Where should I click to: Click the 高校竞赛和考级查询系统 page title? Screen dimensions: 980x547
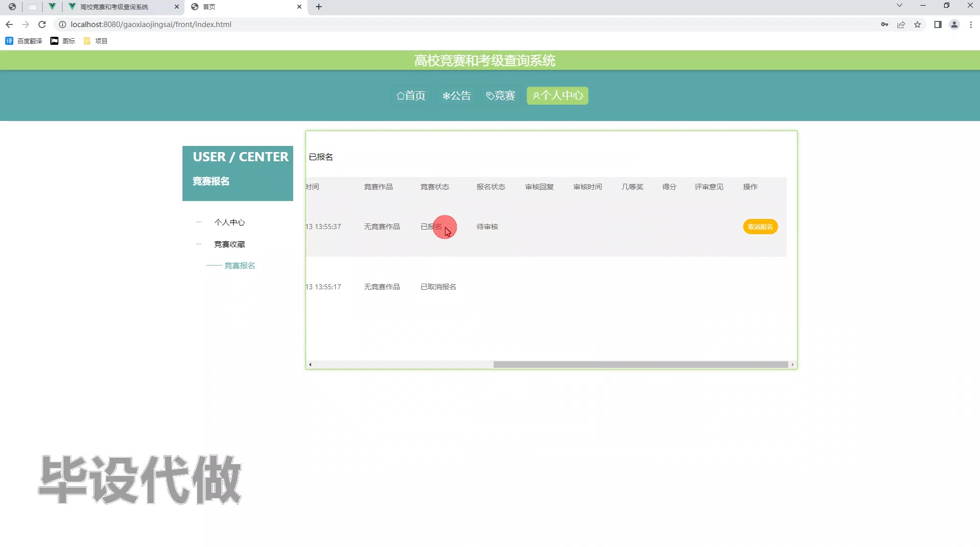click(x=485, y=61)
